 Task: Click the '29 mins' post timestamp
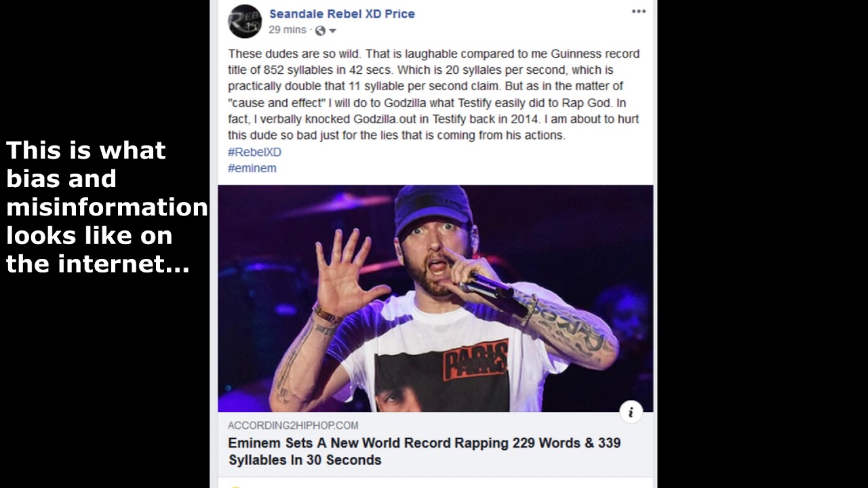pos(288,30)
